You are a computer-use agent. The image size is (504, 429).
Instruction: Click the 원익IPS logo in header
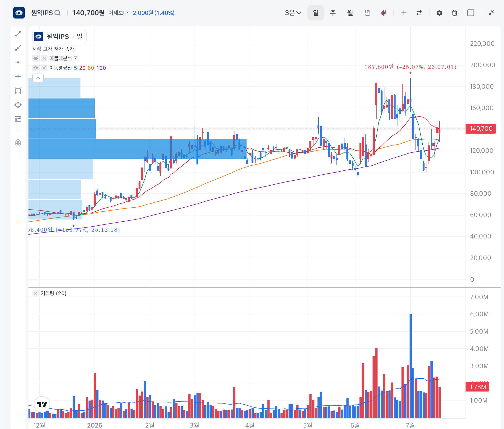click(19, 13)
